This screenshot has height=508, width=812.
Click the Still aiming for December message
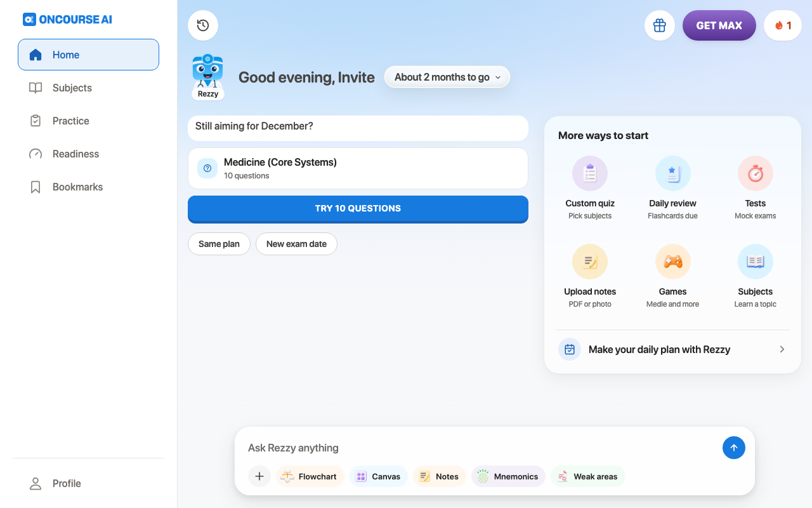[358, 128]
